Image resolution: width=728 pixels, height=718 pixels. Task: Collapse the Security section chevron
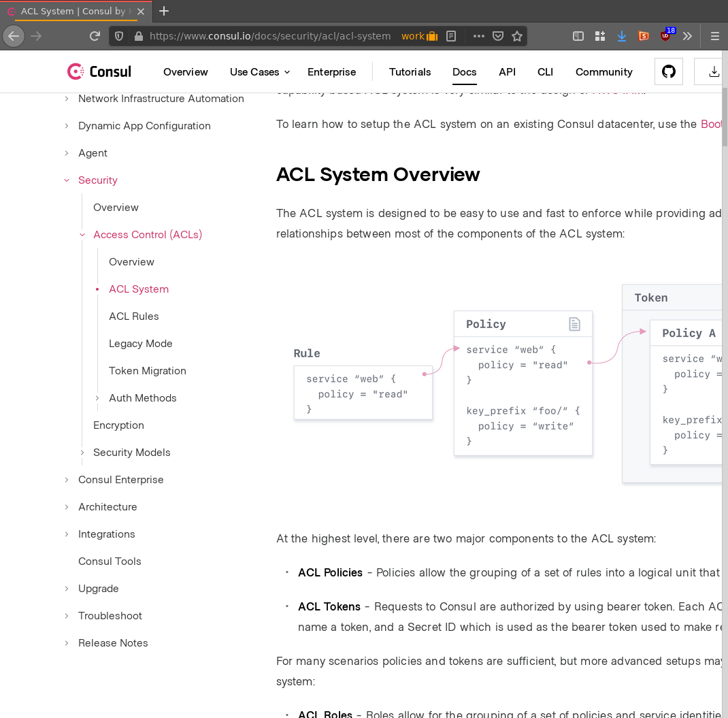(x=67, y=180)
